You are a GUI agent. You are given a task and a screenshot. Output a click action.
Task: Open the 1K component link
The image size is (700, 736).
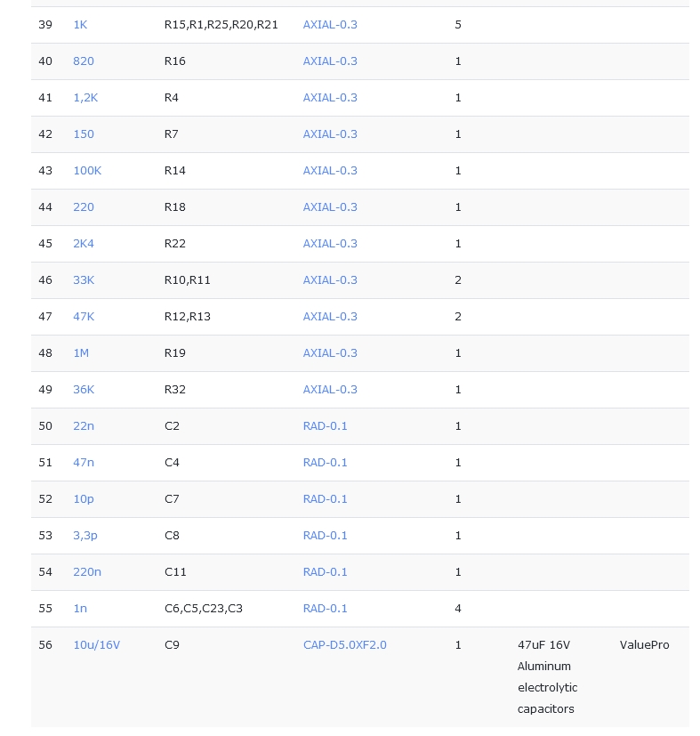[80, 25]
